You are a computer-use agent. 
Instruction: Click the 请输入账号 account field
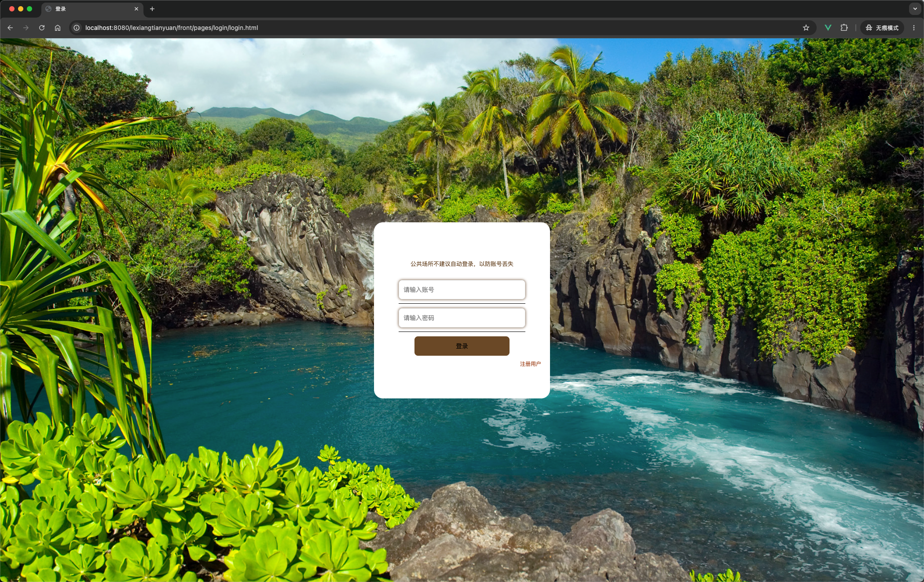[x=462, y=290]
